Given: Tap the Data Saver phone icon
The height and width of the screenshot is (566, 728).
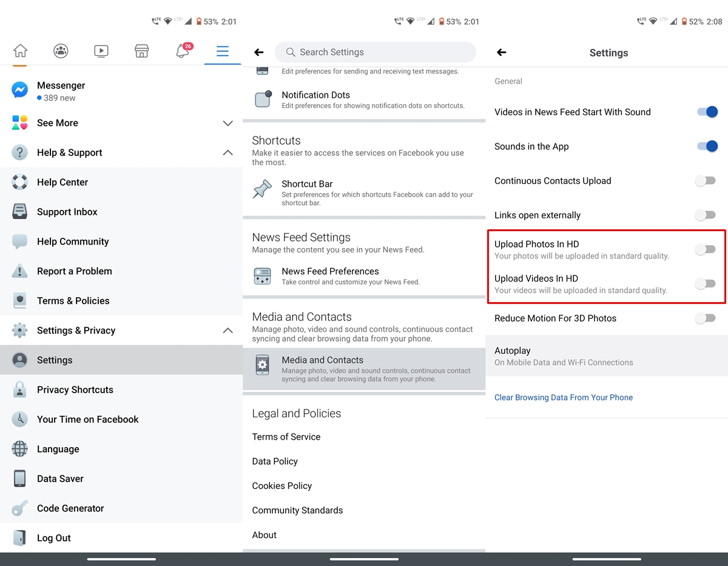Looking at the screenshot, I should [20, 479].
